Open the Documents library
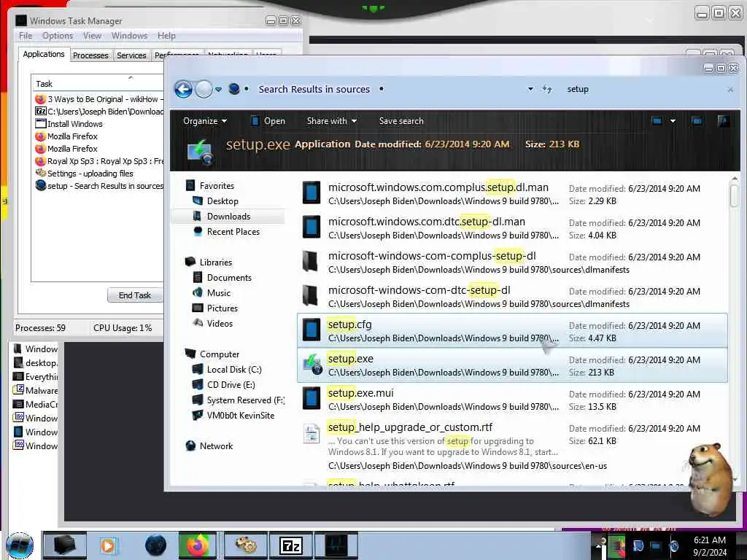This screenshot has width=747, height=560. click(x=228, y=278)
